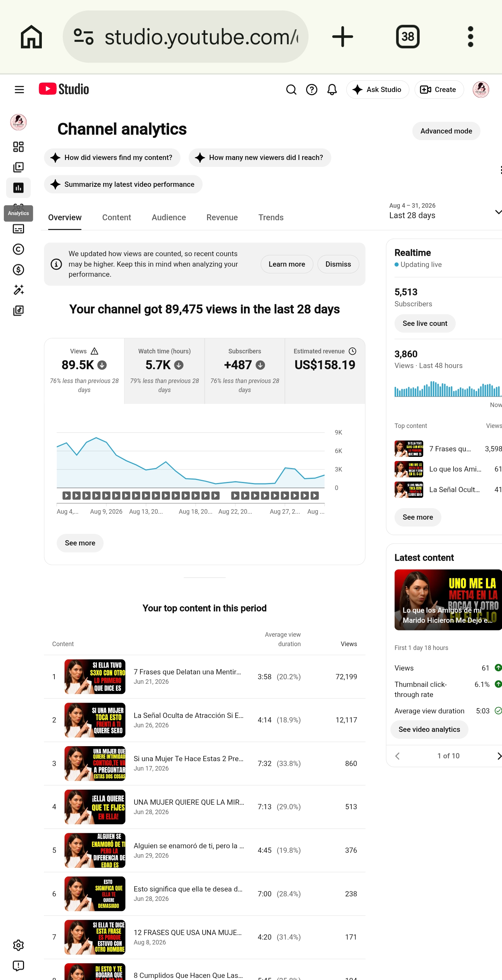Image resolution: width=502 pixels, height=980 pixels.
Task: Open Send feedback sidebar icon
Action: [x=18, y=966]
